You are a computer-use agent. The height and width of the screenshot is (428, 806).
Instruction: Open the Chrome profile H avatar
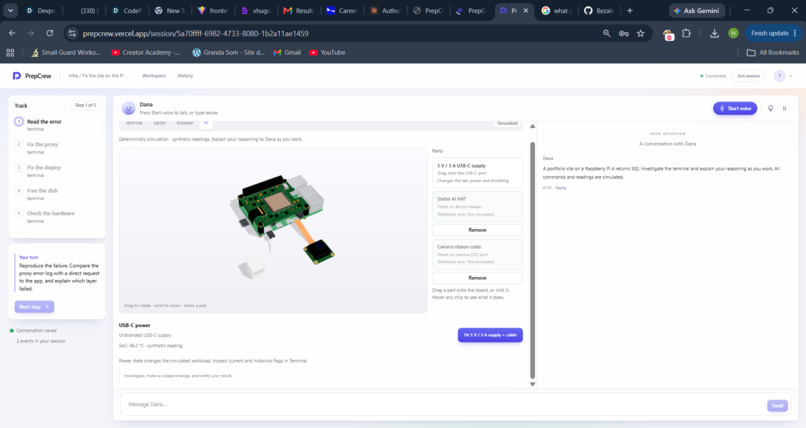pos(734,33)
